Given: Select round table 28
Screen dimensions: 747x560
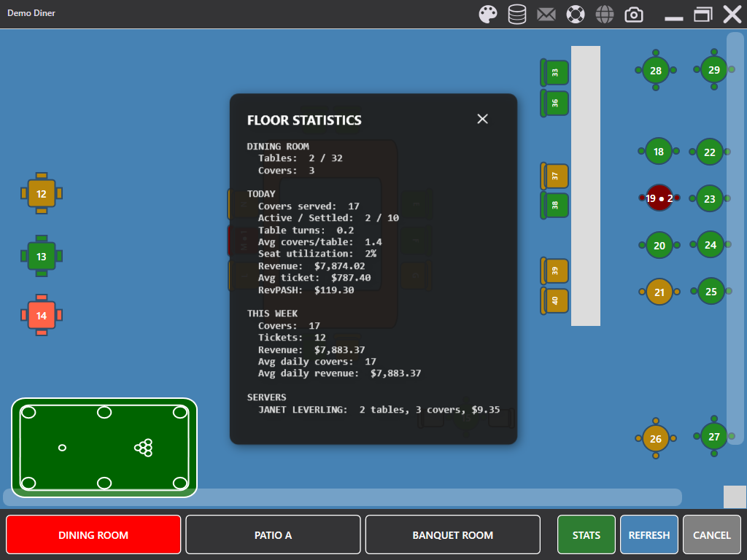Looking at the screenshot, I should coord(656,71).
